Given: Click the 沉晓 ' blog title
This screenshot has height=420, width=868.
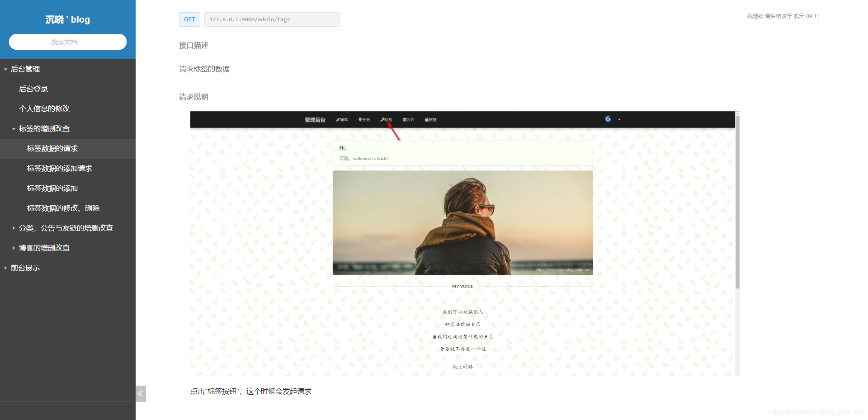Looking at the screenshot, I should [x=68, y=19].
